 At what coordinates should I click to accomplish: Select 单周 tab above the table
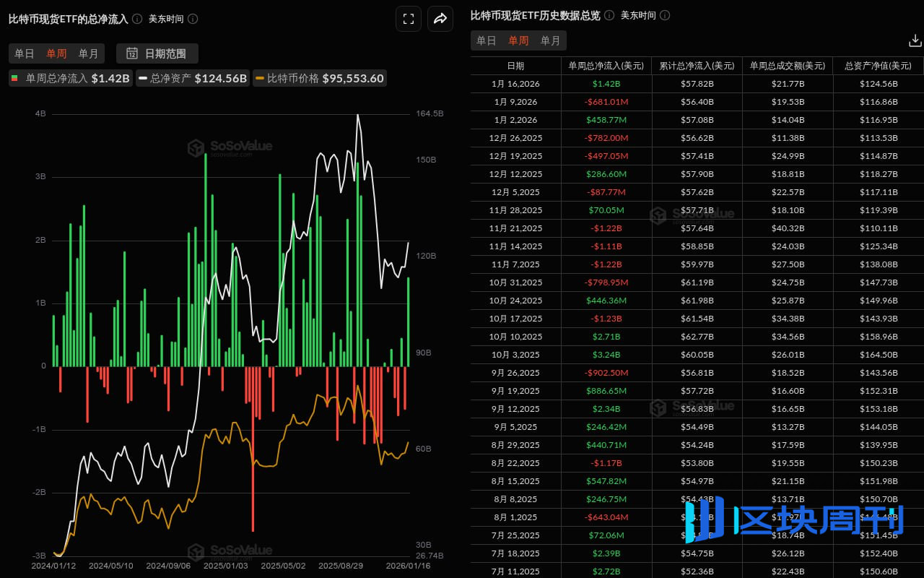(x=518, y=40)
